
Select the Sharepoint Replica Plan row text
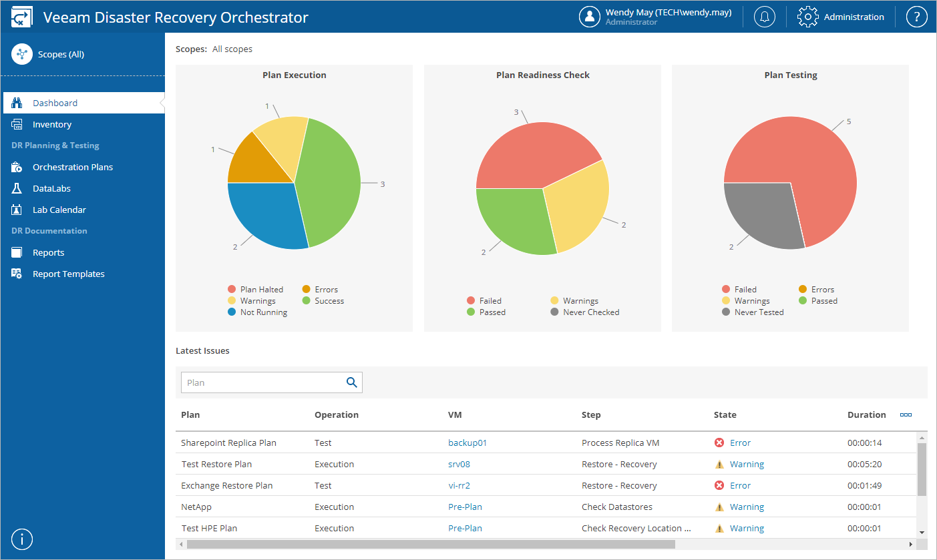coord(228,443)
